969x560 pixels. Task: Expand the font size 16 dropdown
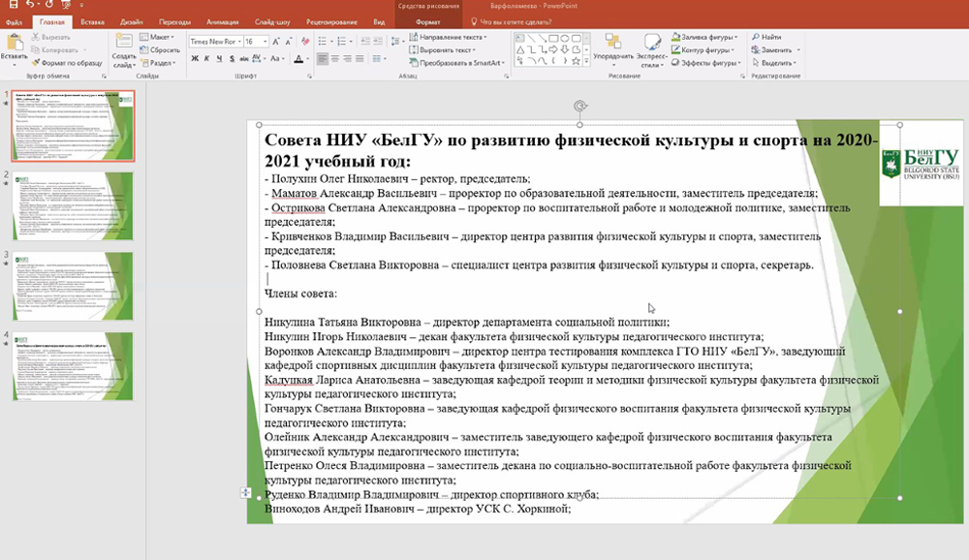tap(265, 42)
